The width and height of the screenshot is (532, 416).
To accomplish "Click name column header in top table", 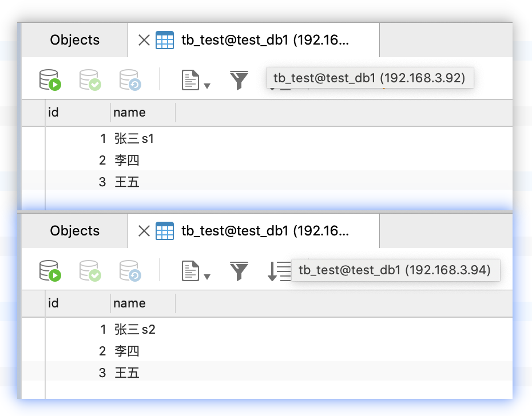I will coord(129,113).
